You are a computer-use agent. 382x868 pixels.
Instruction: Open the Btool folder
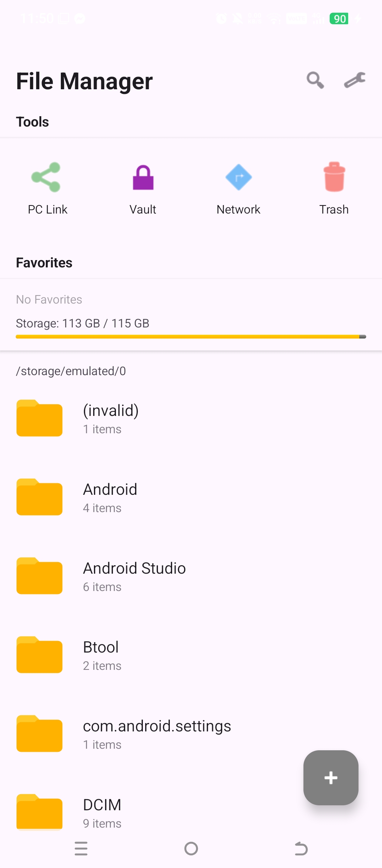(191, 656)
